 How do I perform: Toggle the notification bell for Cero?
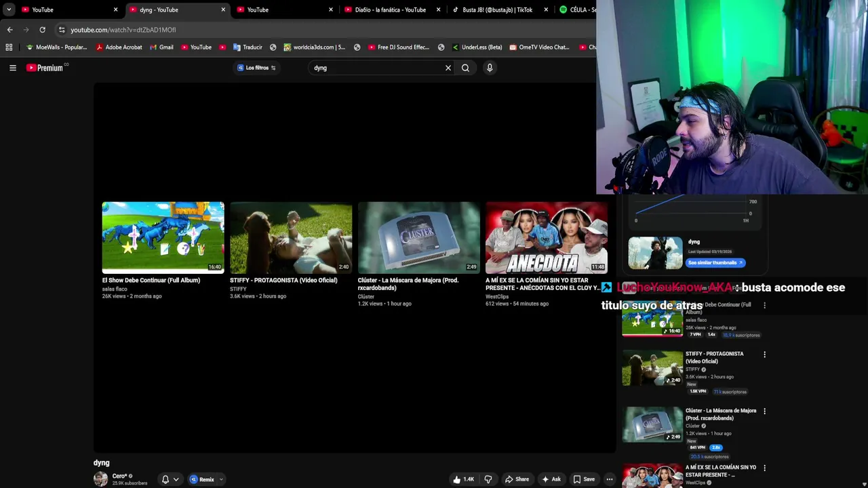(x=165, y=479)
